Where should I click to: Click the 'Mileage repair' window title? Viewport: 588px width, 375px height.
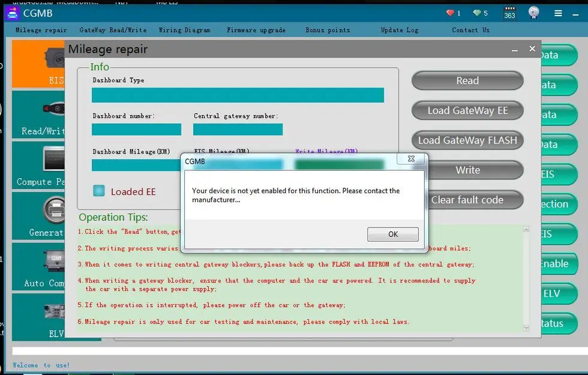pyautogui.click(x=107, y=49)
